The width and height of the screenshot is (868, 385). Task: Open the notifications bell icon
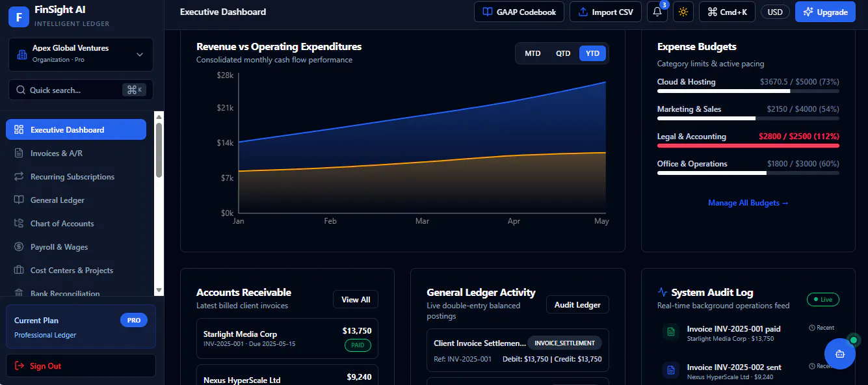pos(657,12)
